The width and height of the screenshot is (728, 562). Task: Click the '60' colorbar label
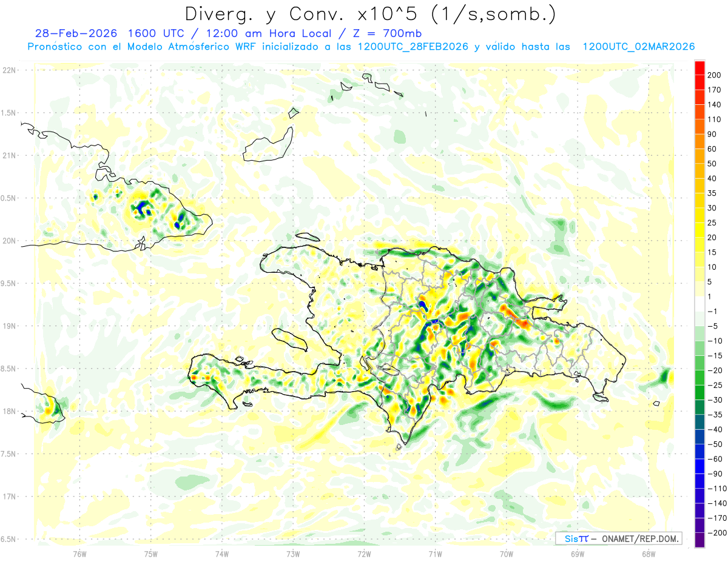pyautogui.click(x=712, y=149)
